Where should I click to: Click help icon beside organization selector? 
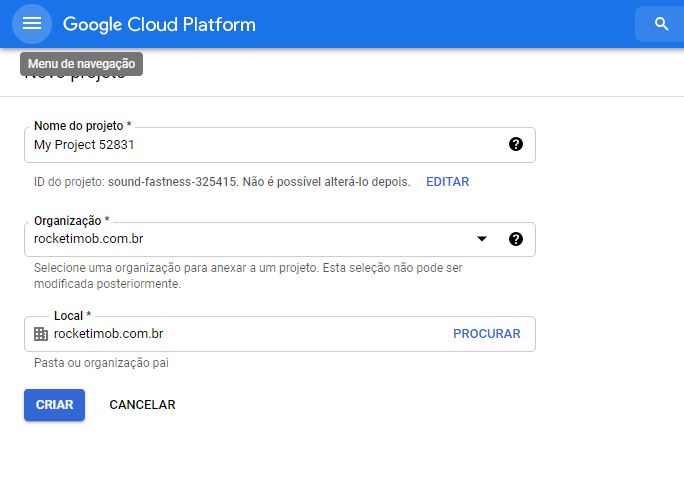(x=516, y=239)
